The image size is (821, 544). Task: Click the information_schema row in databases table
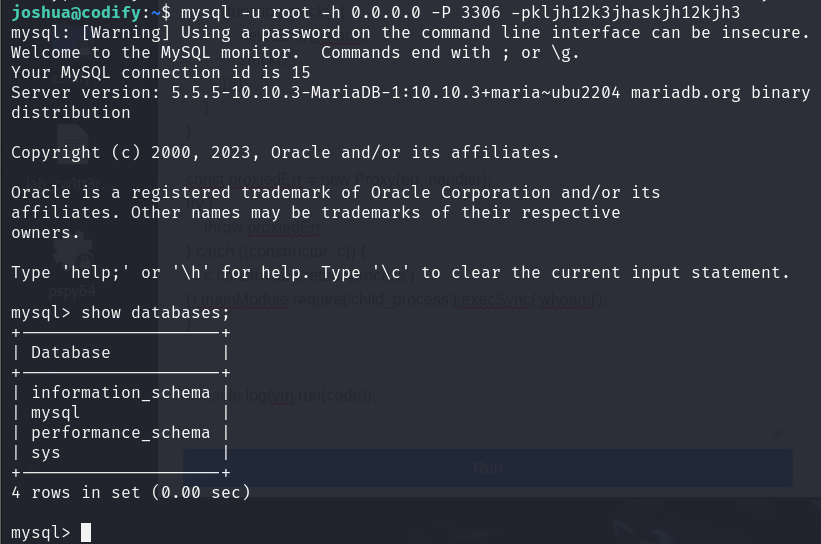(x=120, y=392)
